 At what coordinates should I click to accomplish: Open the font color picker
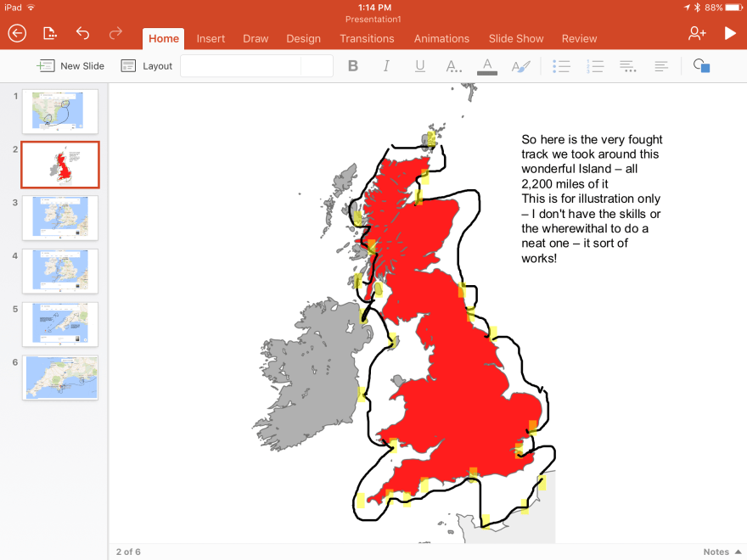coord(486,66)
